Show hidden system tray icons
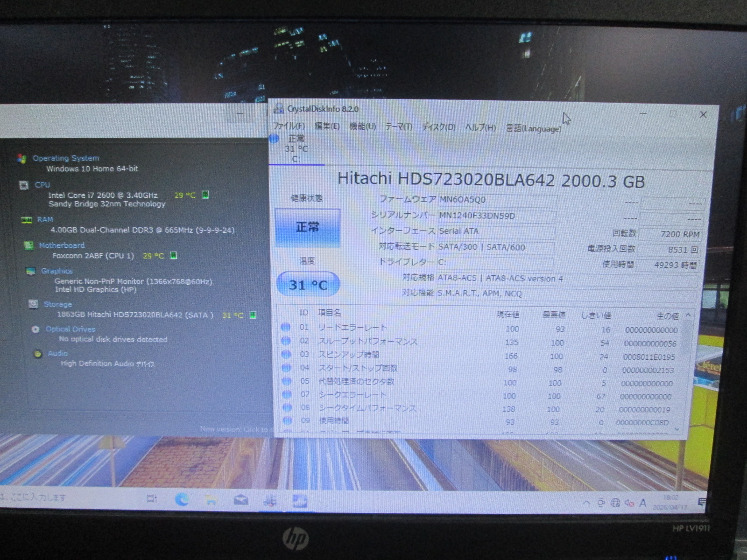The height and width of the screenshot is (560, 747). tap(587, 503)
